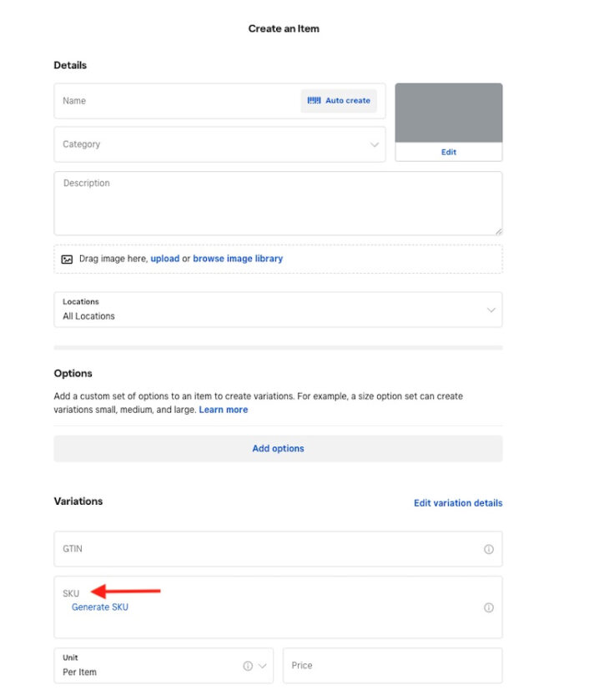The height and width of the screenshot is (700, 609).
Task: Click the barcode icon inside Auto create button
Action: tap(313, 100)
